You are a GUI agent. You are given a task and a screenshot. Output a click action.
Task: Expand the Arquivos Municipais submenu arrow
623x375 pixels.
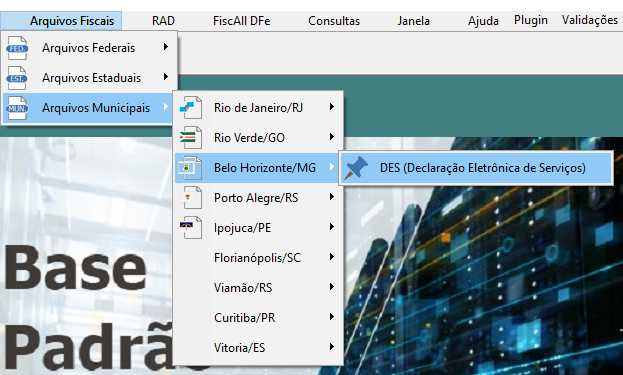click(166, 107)
